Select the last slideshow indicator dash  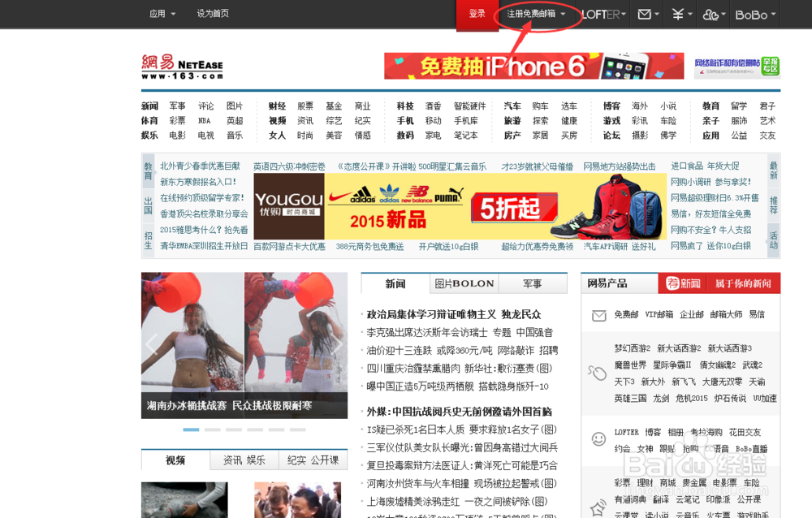click(x=297, y=430)
